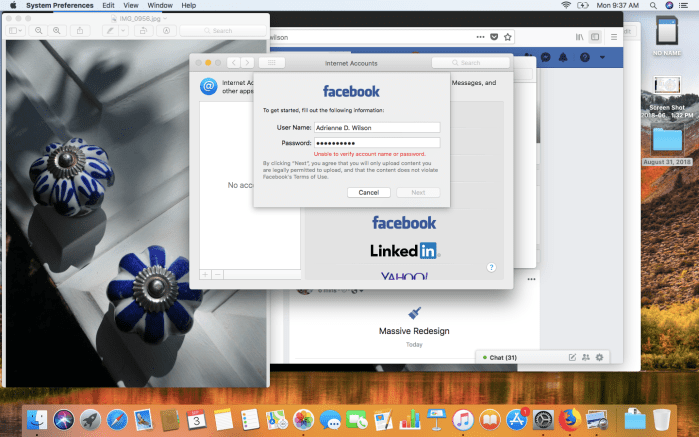Open chat settings gear icon
The image size is (699, 437).
click(599, 357)
